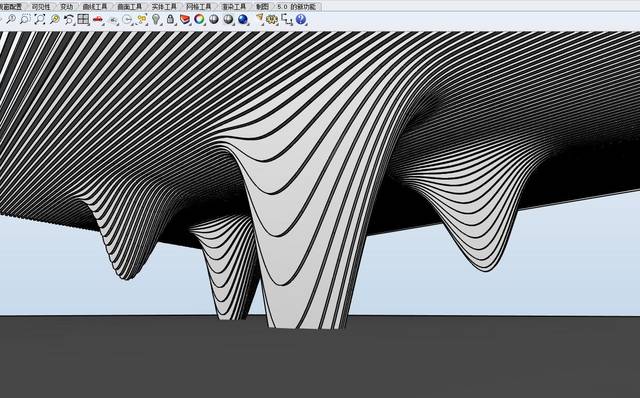Open the red Layers panel icon

[x=185, y=19]
